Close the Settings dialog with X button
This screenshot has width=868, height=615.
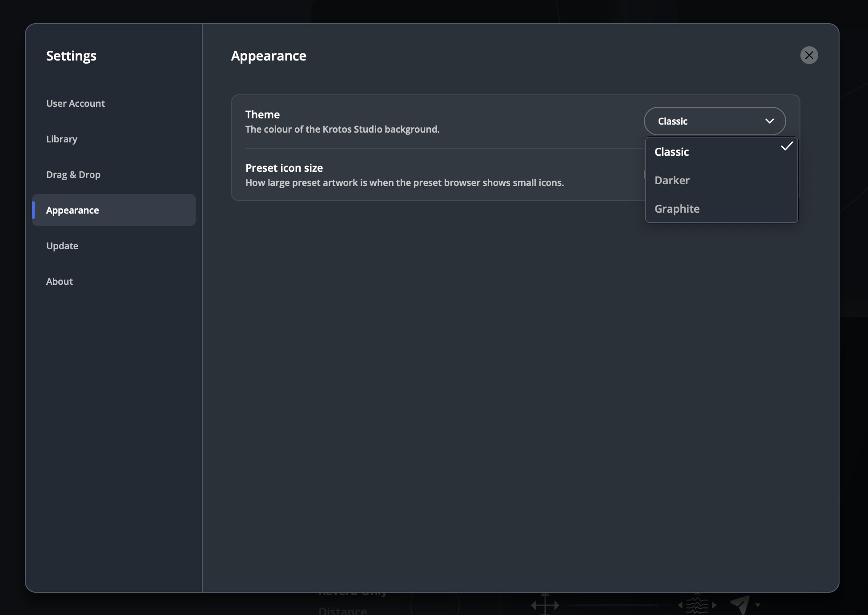click(x=809, y=55)
